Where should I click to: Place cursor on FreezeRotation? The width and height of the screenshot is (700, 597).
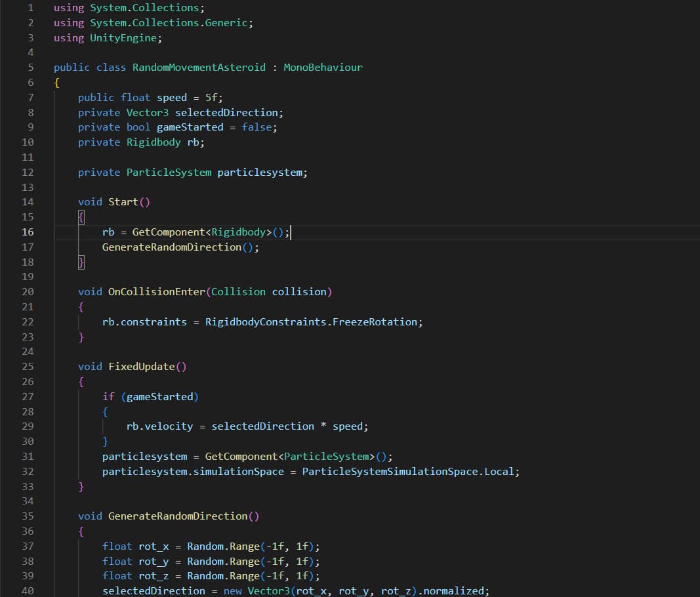click(375, 322)
